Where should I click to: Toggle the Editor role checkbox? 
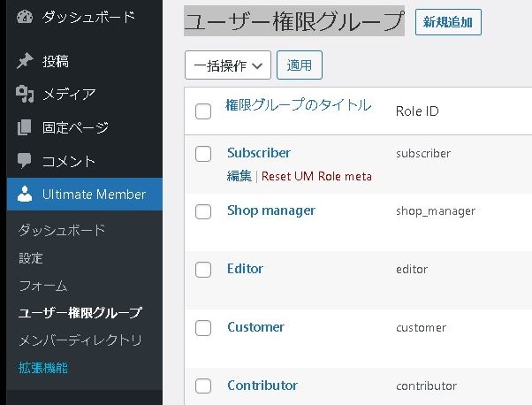[203, 270]
